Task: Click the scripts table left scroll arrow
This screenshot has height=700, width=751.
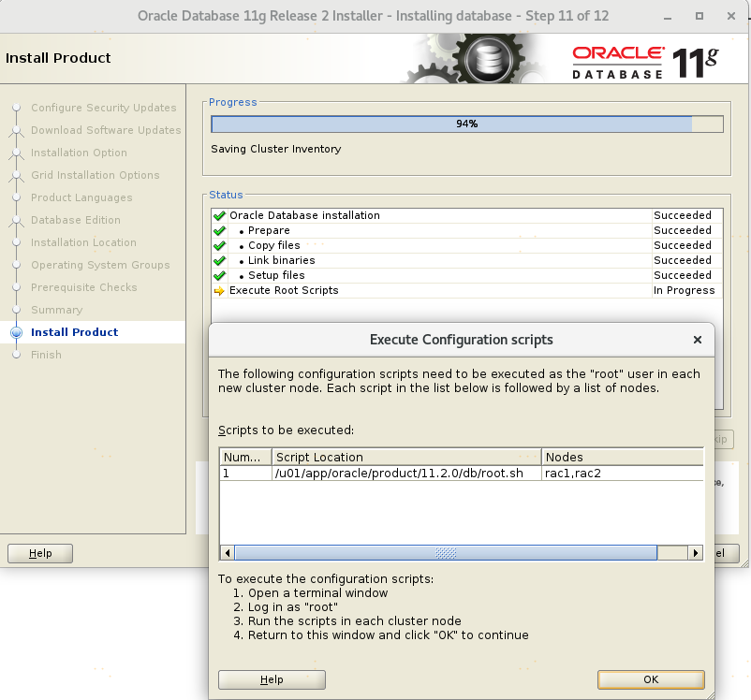Action: pyautogui.click(x=227, y=553)
